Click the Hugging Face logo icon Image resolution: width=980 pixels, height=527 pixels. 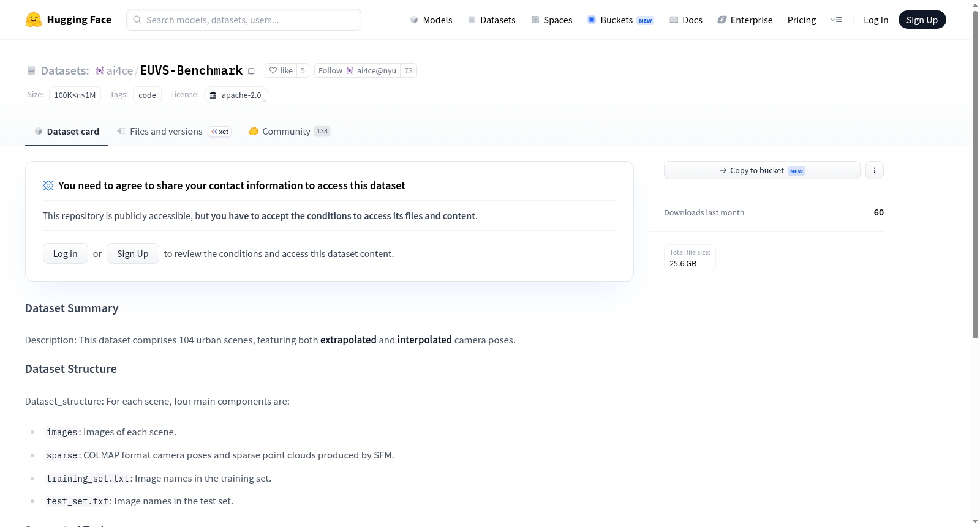[34, 20]
